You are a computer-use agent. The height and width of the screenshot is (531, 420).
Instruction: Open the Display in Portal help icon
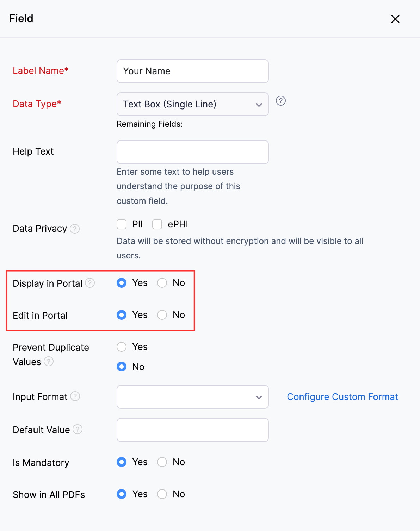pyautogui.click(x=90, y=283)
